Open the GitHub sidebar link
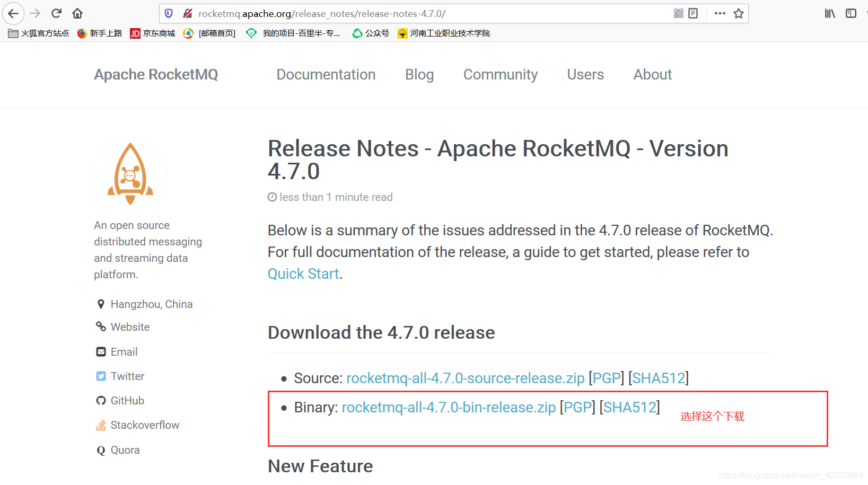Image resolution: width=868 pixels, height=485 pixels. [x=127, y=401]
